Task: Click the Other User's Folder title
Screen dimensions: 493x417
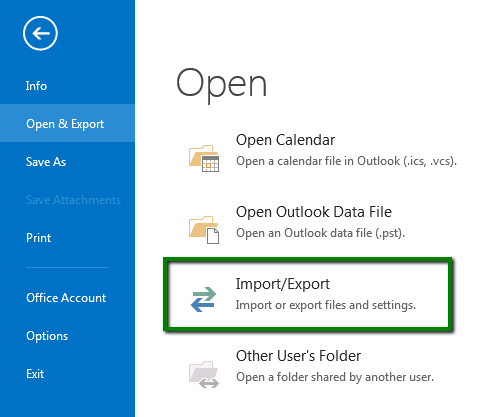Action: [x=298, y=356]
